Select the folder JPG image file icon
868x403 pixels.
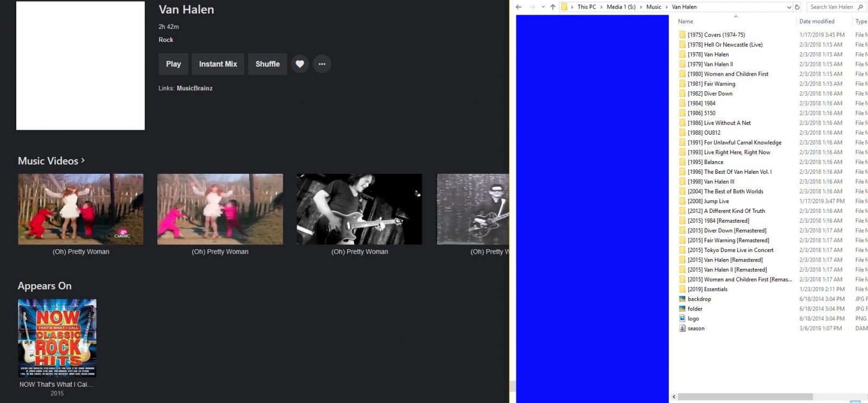682,308
